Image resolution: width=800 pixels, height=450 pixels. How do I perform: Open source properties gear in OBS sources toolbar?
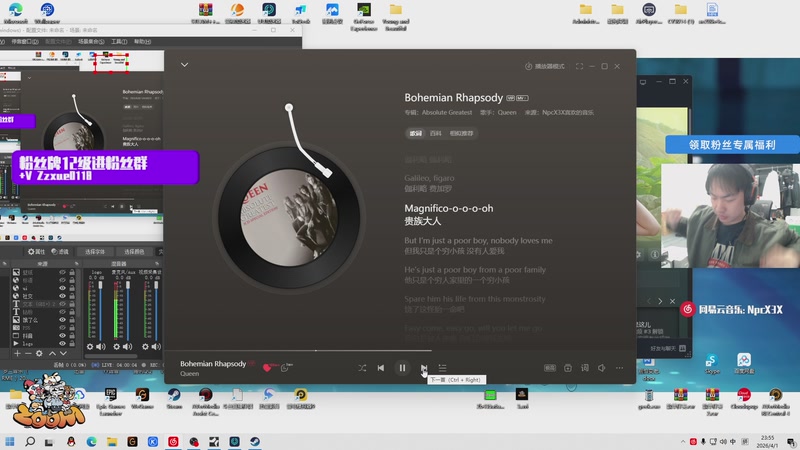39,353
